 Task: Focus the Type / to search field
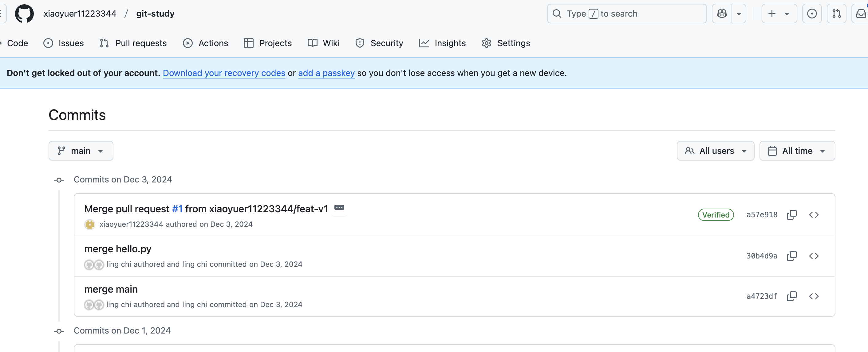[627, 14]
